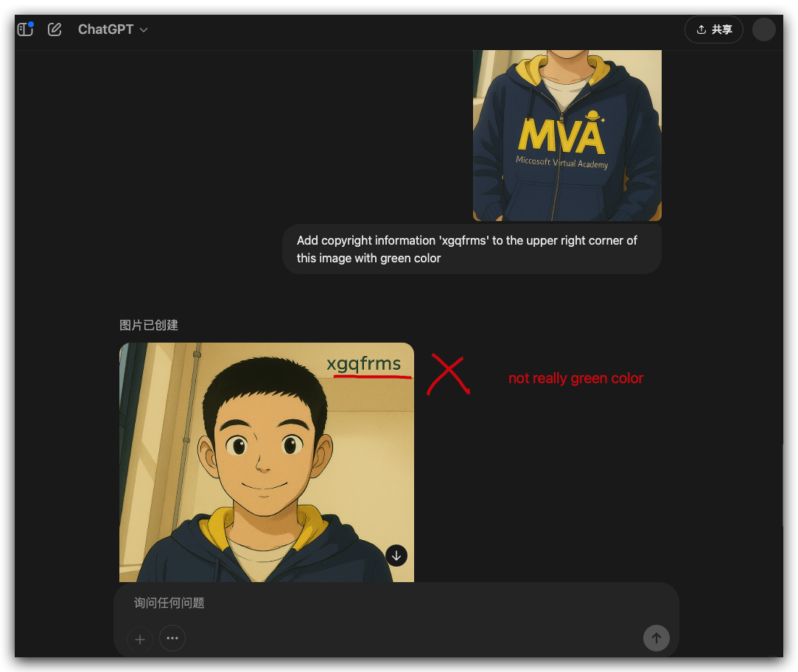Click the 图片已创建 status text
This screenshot has width=798, height=672.
tap(149, 325)
